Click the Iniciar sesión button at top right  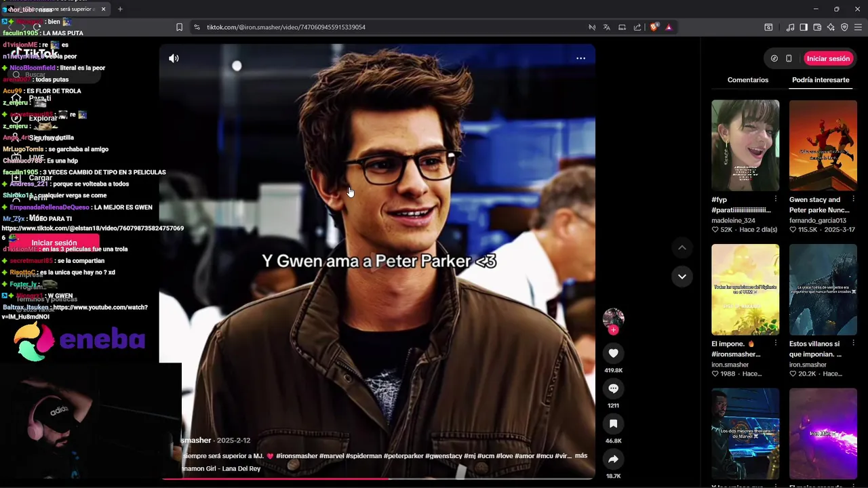pos(828,58)
